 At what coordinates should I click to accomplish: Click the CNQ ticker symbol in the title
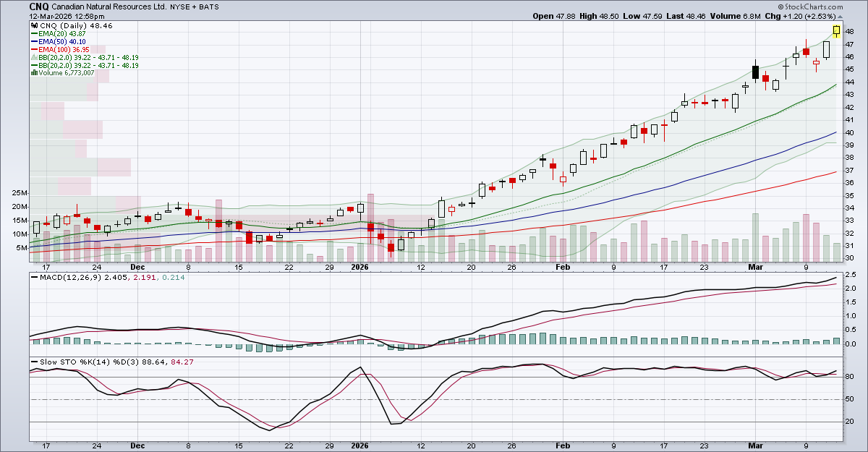pos(39,6)
